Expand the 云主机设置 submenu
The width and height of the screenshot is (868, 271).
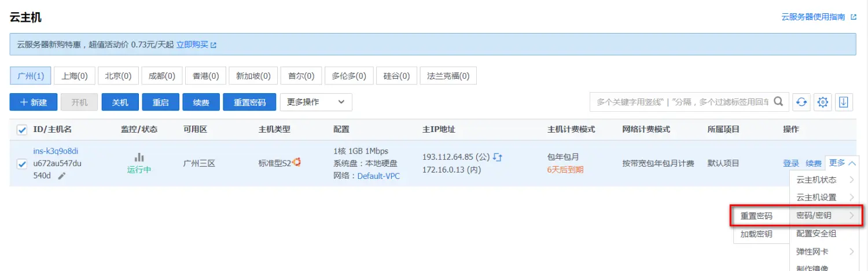851,197
